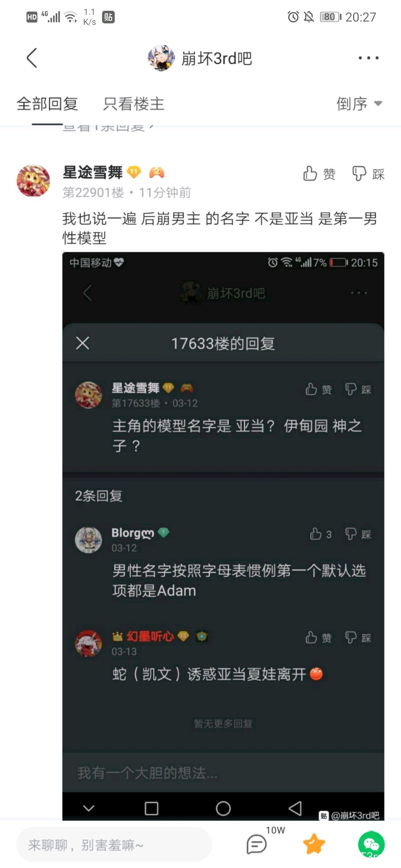Go back using the top-left arrow
Viewport: 401px width, 868px height.
(32, 58)
